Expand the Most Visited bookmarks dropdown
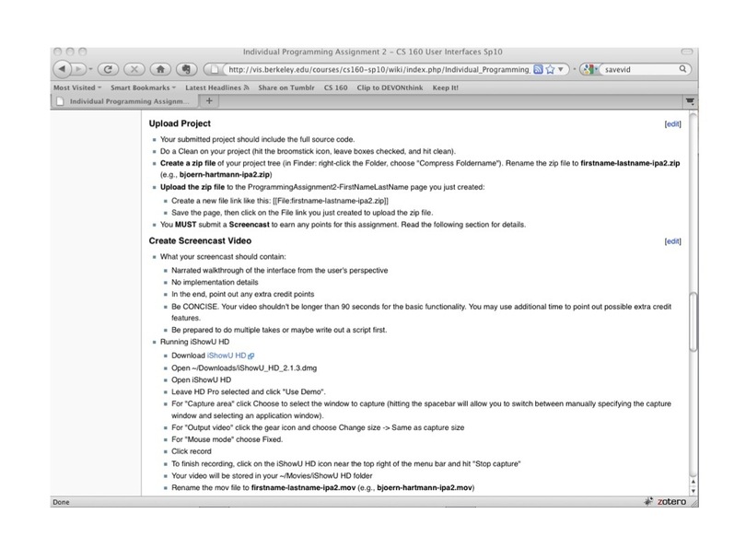 75,87
